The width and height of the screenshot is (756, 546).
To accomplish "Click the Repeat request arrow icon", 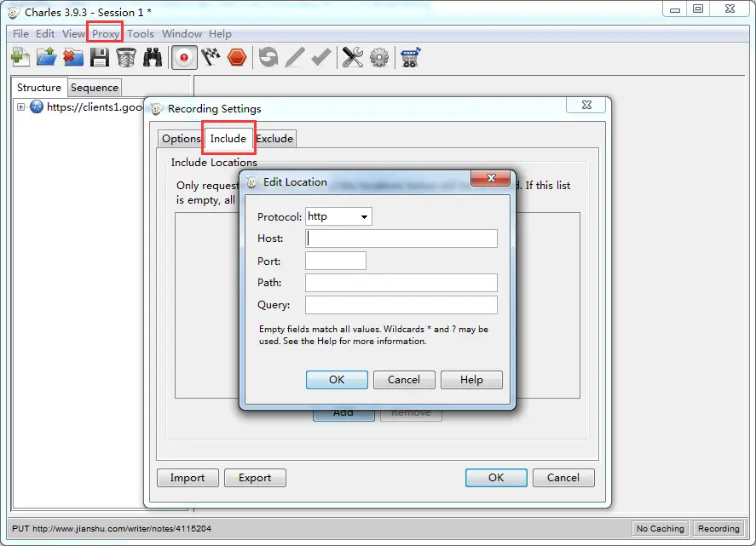I will click(x=268, y=58).
